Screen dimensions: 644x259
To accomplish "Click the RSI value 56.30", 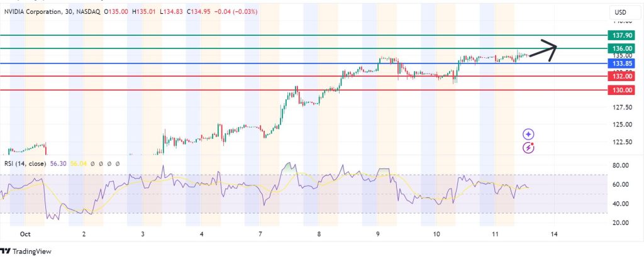I will click(x=58, y=163).
